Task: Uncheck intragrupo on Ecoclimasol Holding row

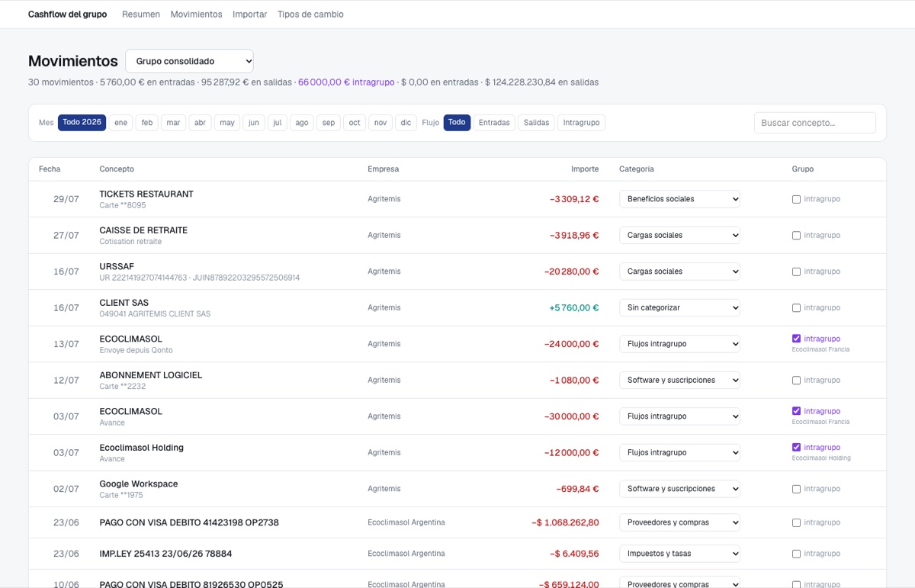Action: pos(796,448)
